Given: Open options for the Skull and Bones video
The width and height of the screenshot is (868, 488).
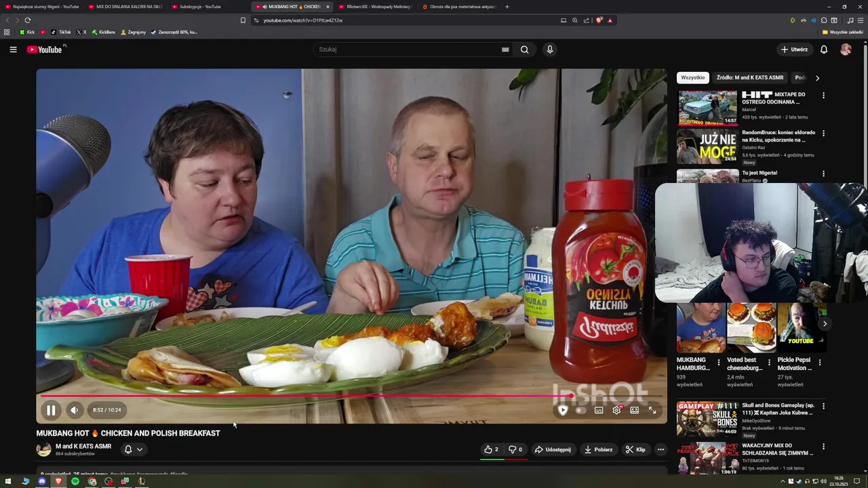Looking at the screenshot, I should click(823, 406).
